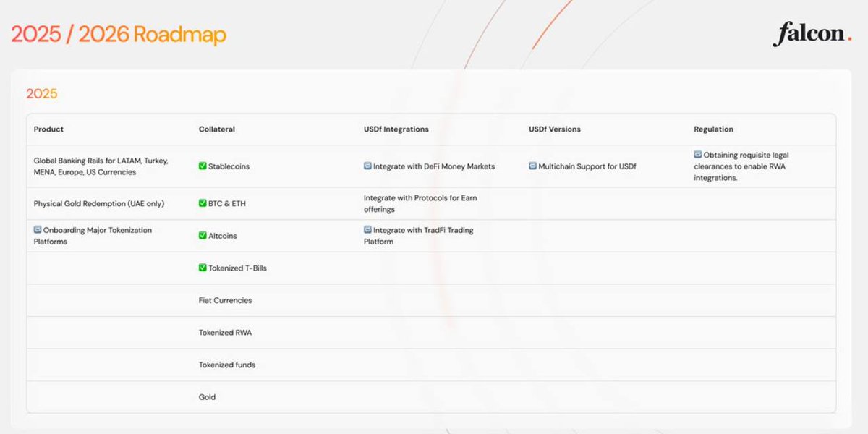
Task: Click the orange 2025 section heading
Action: tap(42, 94)
